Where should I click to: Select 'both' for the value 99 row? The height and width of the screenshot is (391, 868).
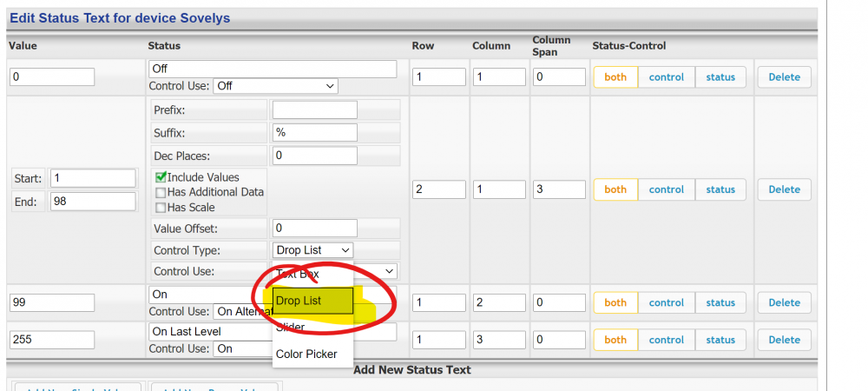[x=615, y=302]
